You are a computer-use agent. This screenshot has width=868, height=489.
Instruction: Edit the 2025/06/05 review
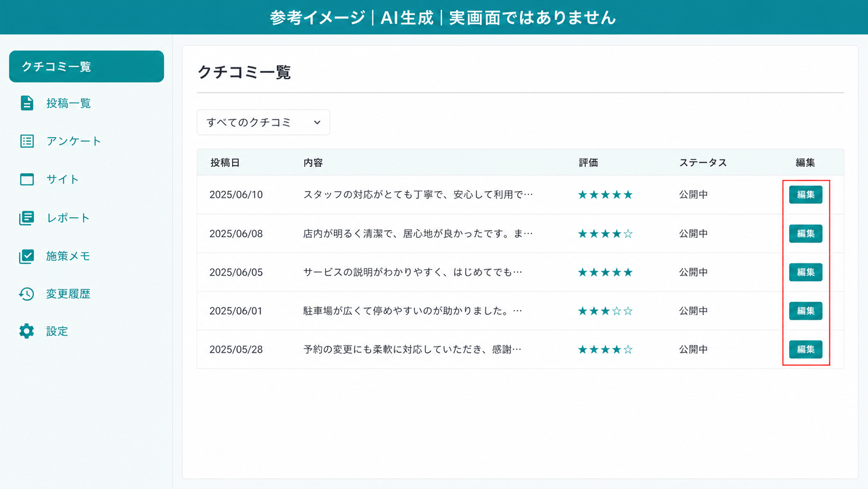[x=806, y=272]
